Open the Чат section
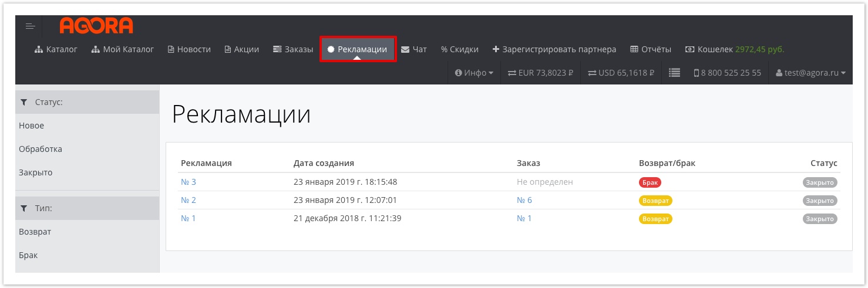 [414, 49]
